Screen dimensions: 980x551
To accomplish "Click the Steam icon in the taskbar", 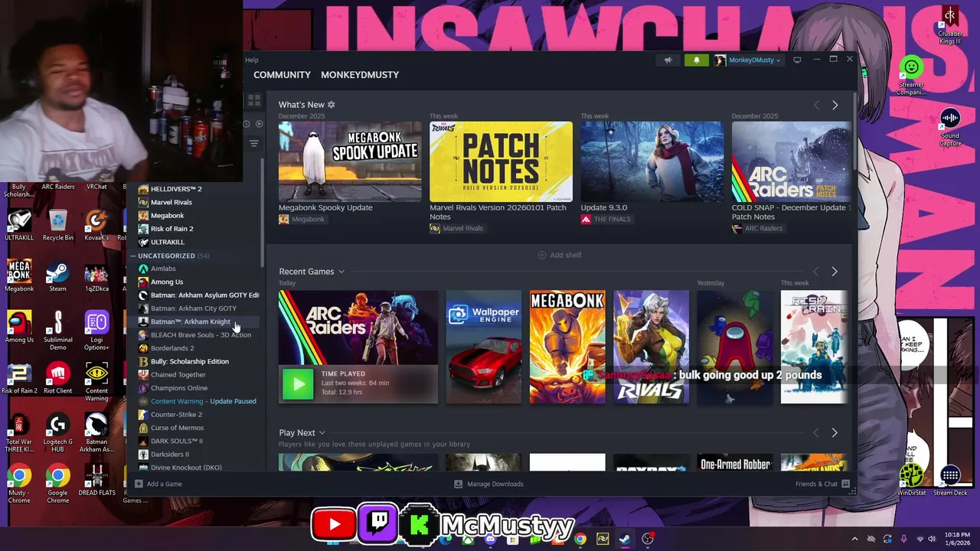I will pyautogui.click(x=625, y=539).
